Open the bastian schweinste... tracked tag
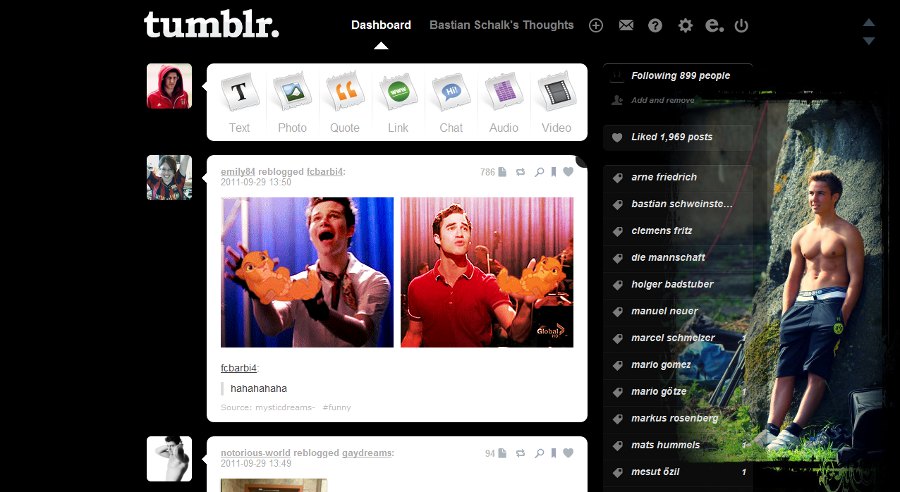The height and width of the screenshot is (492, 900). pyautogui.click(x=682, y=204)
